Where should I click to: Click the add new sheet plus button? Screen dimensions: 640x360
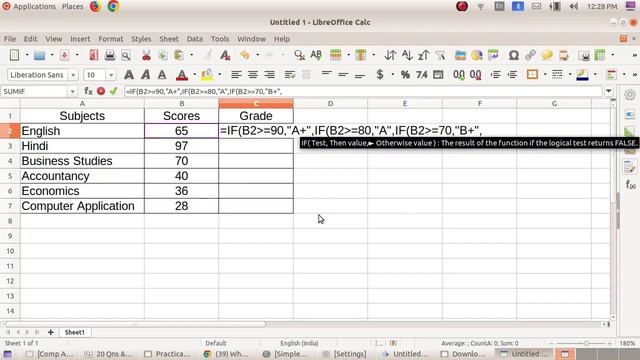[x=51, y=332]
